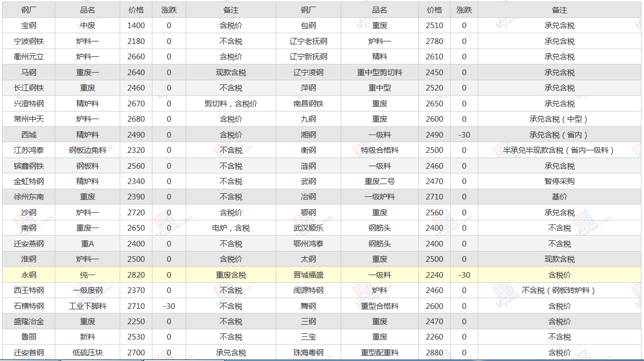Select the 不含税（钢板转炉料） remark cell
Image resolution: width=644 pixels, height=361 pixels.
pos(559,290)
